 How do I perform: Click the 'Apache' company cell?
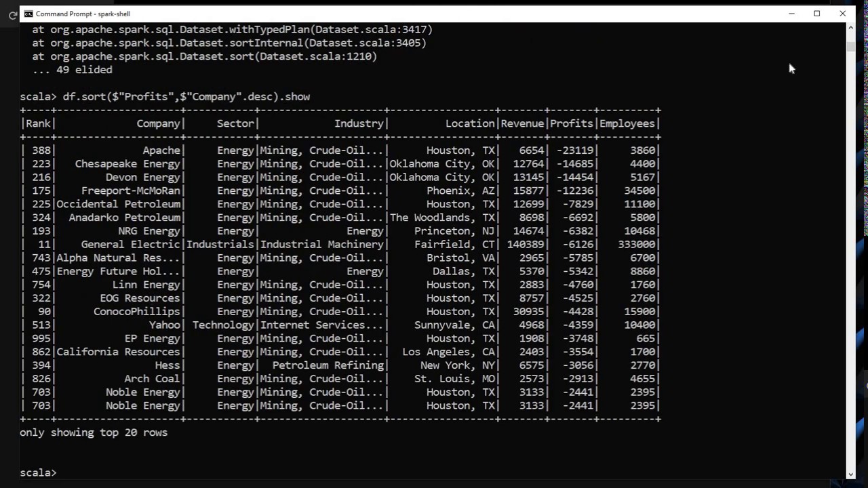point(161,150)
